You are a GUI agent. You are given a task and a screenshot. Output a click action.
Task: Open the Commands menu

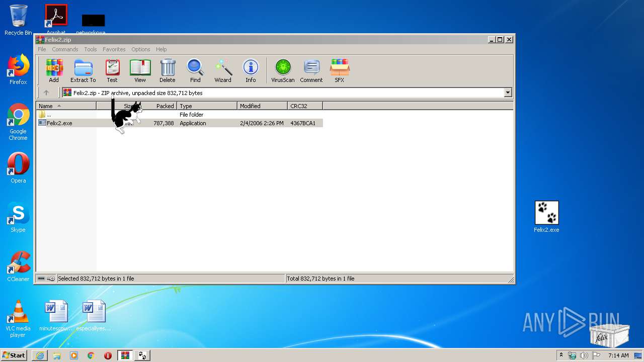click(x=65, y=49)
